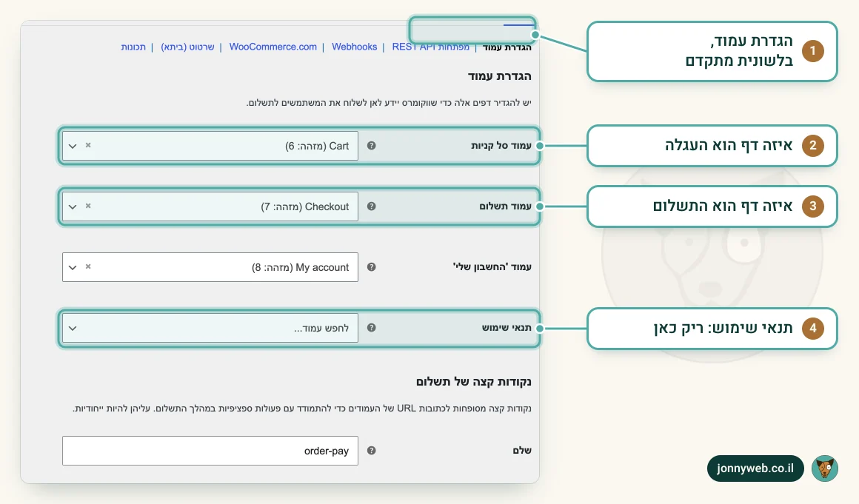Expand the Cart page dropdown arrow

[73, 146]
